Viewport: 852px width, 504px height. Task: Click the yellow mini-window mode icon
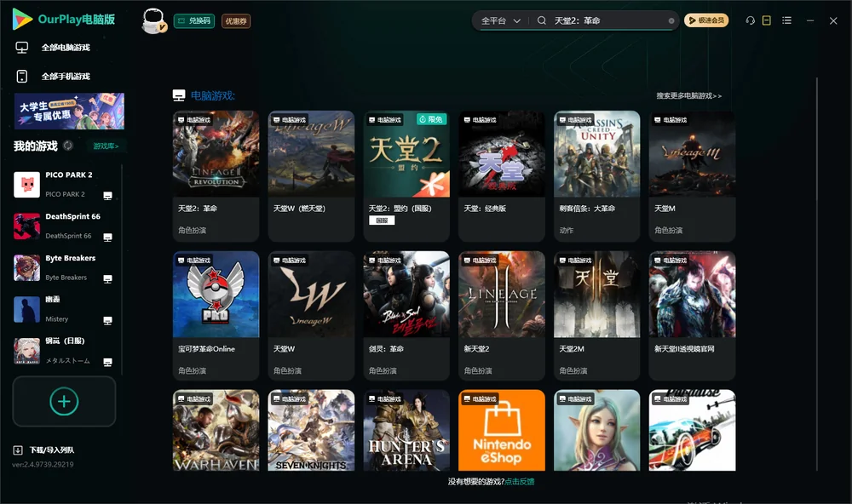(767, 20)
